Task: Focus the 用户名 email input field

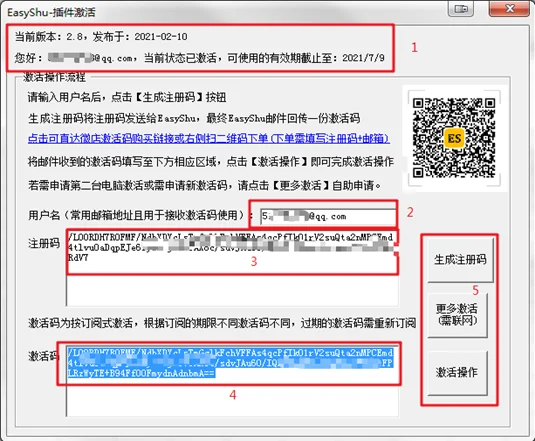Action: [x=328, y=216]
